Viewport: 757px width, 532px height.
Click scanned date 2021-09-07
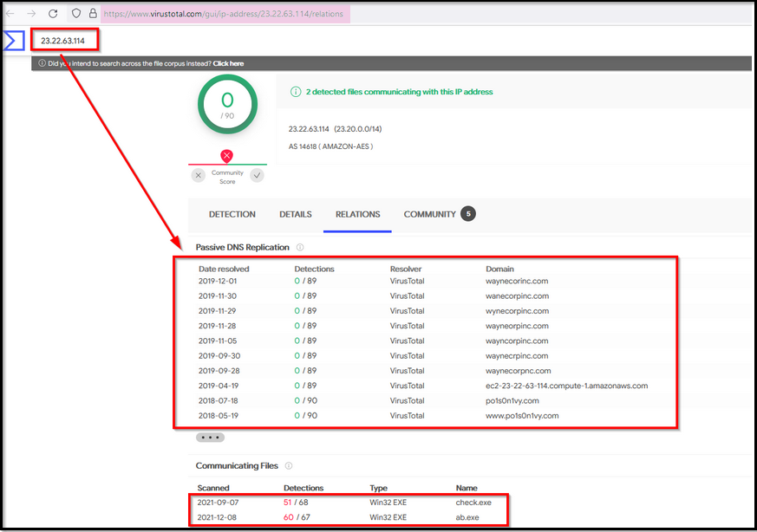218,502
